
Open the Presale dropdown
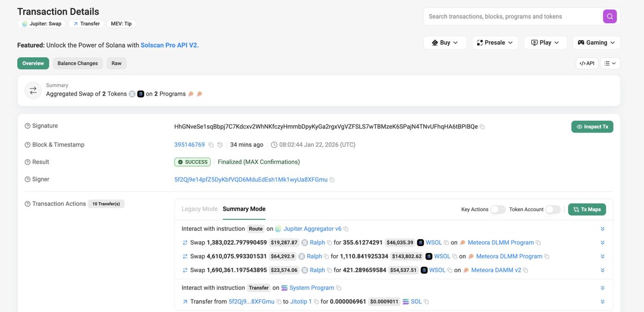point(495,43)
